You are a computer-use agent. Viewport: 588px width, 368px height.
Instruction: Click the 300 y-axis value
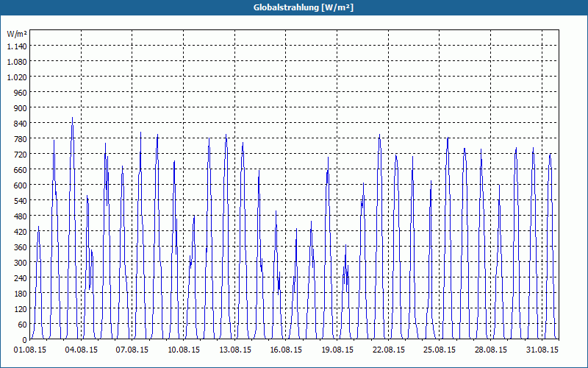pyautogui.click(x=21, y=263)
